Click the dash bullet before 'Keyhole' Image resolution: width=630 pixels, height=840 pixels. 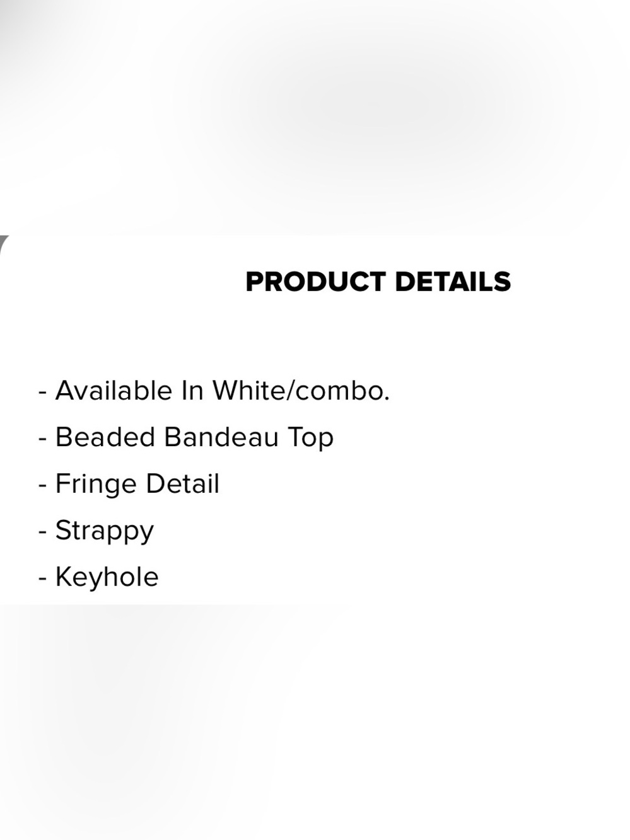[x=43, y=578]
